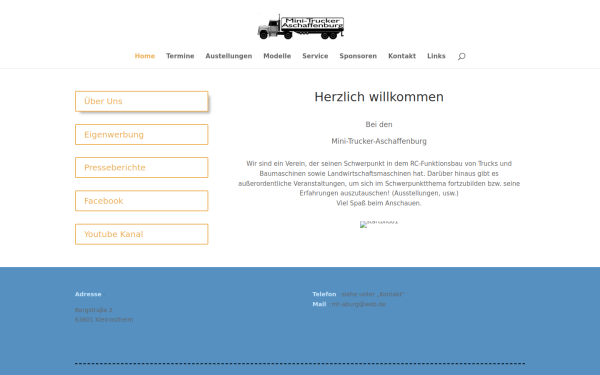Image resolution: width=600 pixels, height=375 pixels.
Task: Select the Presseberichte button
Action: tap(142, 168)
